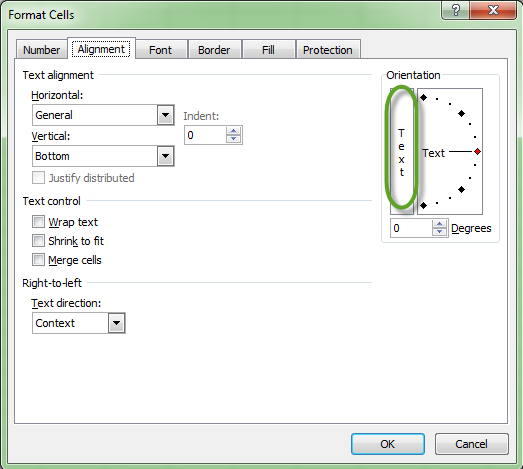This screenshot has height=469, width=523.
Task: Increase Degrees with the up arrow
Action: [x=440, y=224]
